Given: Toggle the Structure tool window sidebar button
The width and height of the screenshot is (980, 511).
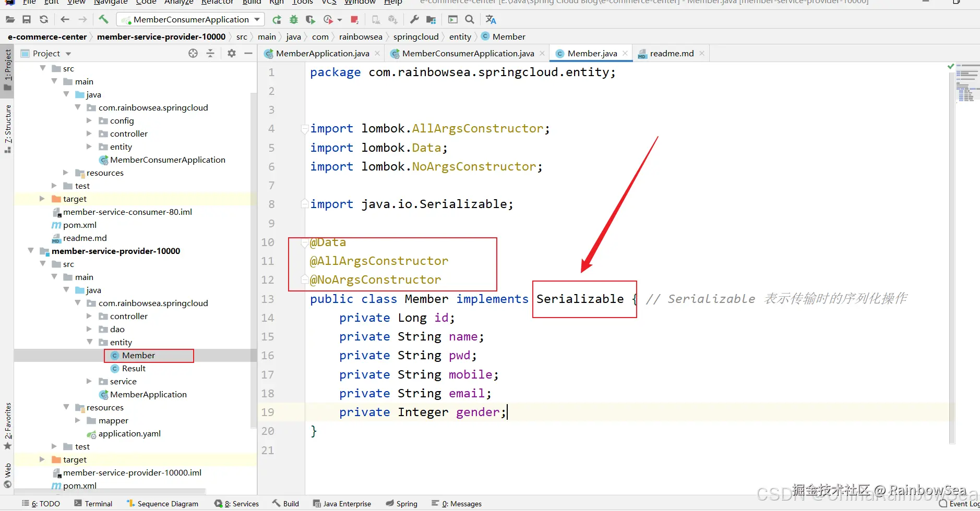Looking at the screenshot, I should (x=7, y=128).
